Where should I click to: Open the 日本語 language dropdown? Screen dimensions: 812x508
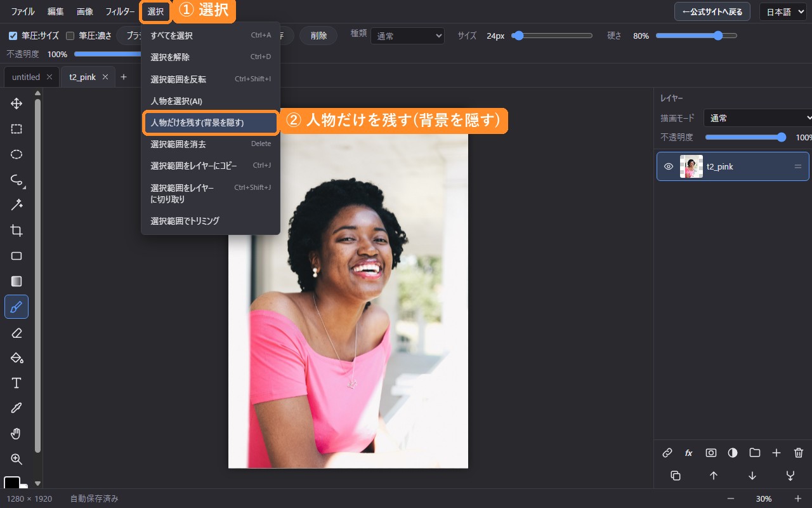pos(783,12)
